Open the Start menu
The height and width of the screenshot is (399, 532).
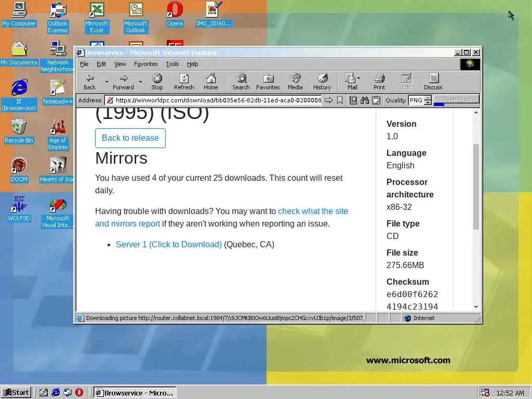click(16, 393)
